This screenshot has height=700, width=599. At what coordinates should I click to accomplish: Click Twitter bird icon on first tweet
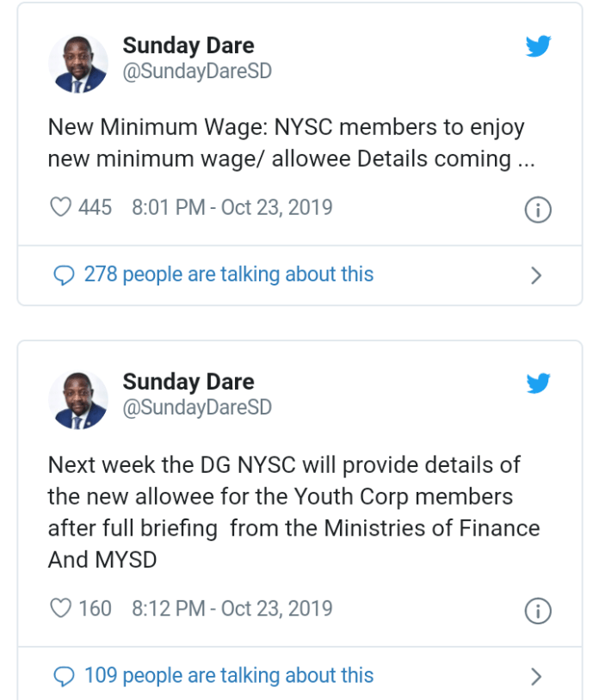[538, 46]
